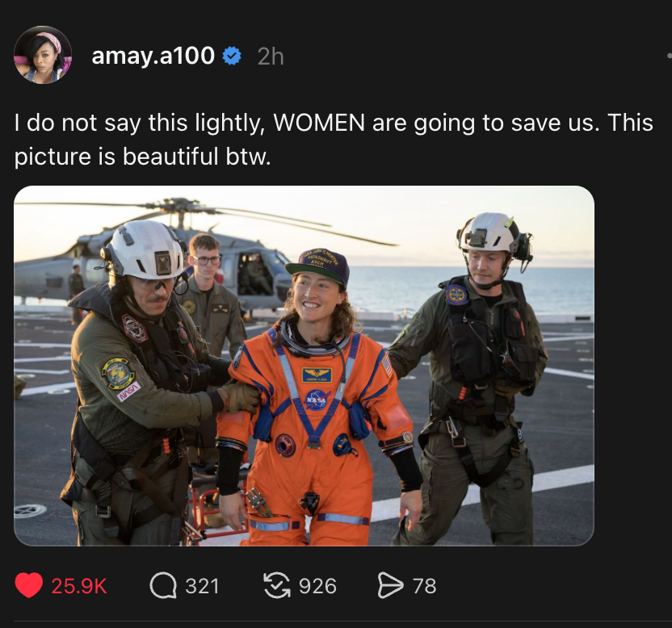This screenshot has width=672, height=628.
Task: Click the 321 replies count
Action: coord(202,586)
